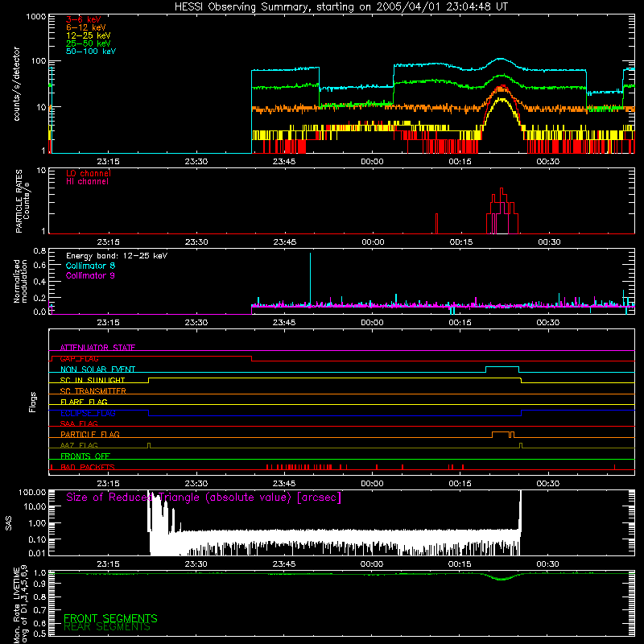Click the Flags panel axis label
This screenshot has width=644, height=644.
point(33,402)
